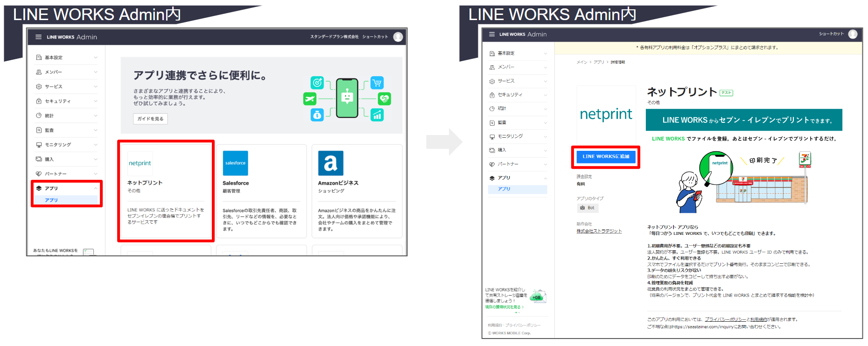Expand 監査 chevron in right screen sidebar
The height and width of the screenshot is (346, 868).
(x=546, y=123)
